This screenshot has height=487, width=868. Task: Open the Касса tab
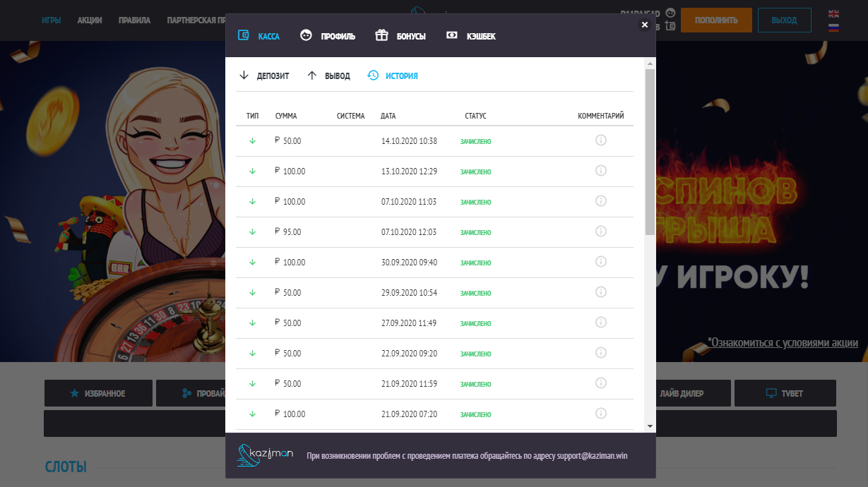259,36
